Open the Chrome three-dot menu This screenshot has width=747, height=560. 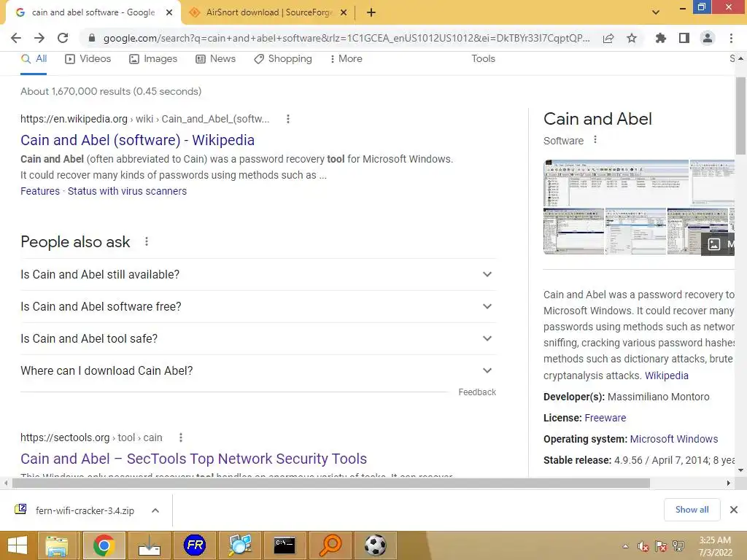[x=731, y=38]
